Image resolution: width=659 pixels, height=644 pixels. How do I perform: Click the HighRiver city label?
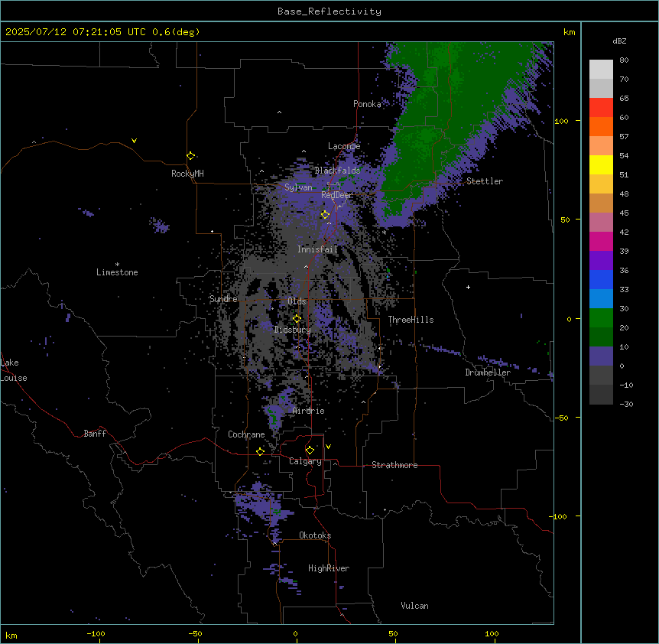tap(329, 568)
